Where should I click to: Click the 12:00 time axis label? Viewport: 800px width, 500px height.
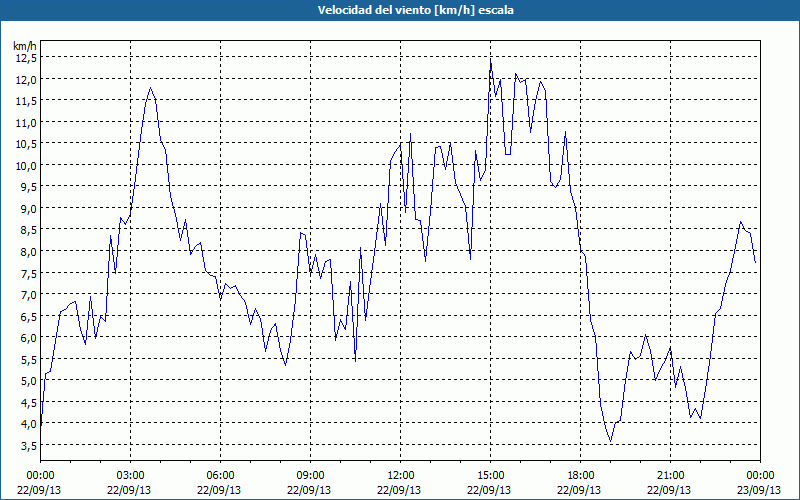click(401, 476)
